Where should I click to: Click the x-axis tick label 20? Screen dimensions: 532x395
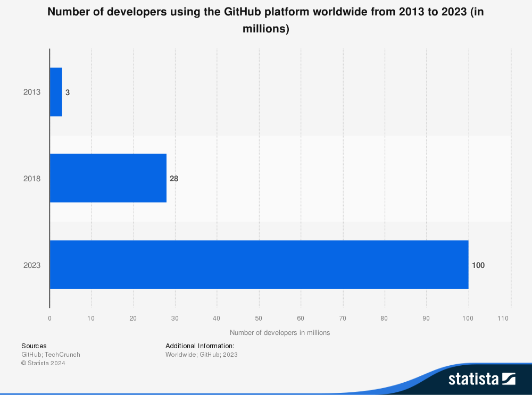(x=133, y=318)
